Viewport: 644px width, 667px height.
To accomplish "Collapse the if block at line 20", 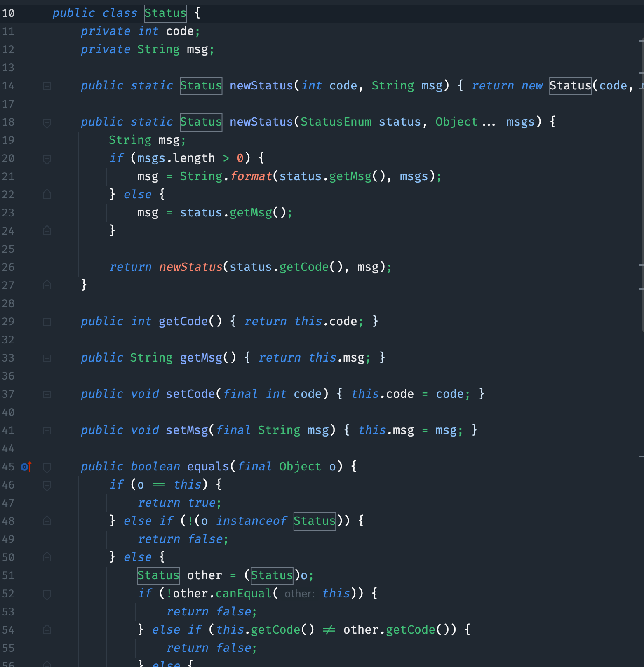I will (x=47, y=159).
